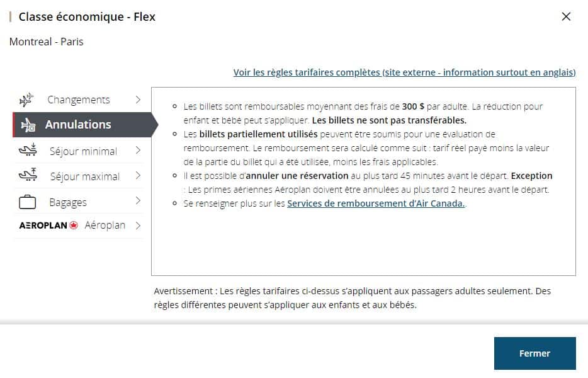
Task: Expand the Bagages section chevron
Action: 139,200
